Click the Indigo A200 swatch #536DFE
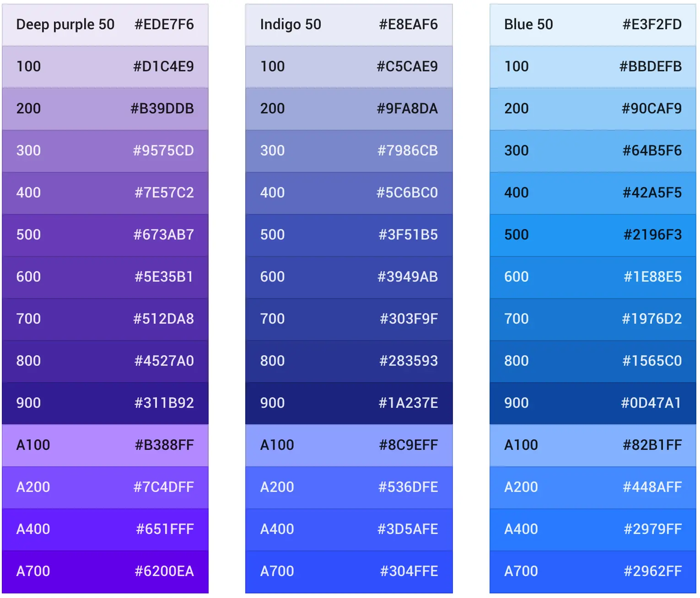700x598 pixels. (x=349, y=487)
